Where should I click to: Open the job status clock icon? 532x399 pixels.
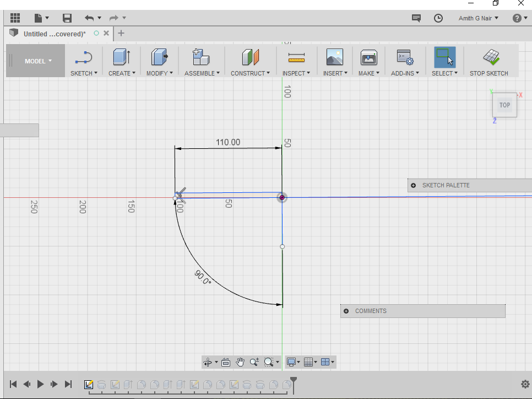438,18
